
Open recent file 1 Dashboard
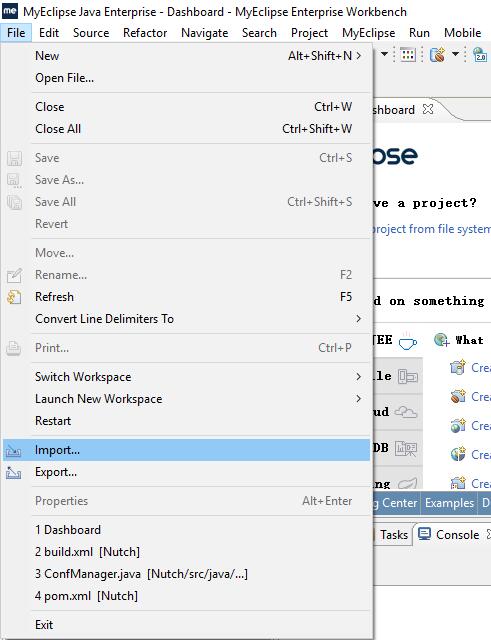point(187,530)
